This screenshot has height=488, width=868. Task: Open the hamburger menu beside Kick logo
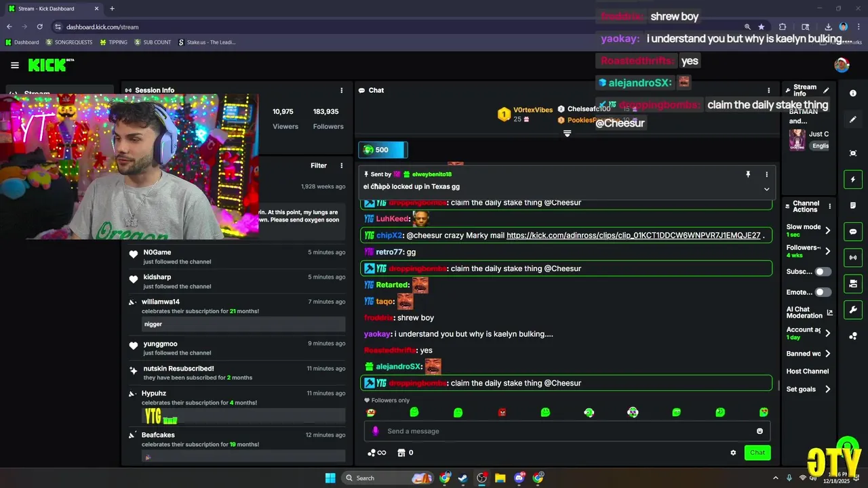[x=15, y=65]
